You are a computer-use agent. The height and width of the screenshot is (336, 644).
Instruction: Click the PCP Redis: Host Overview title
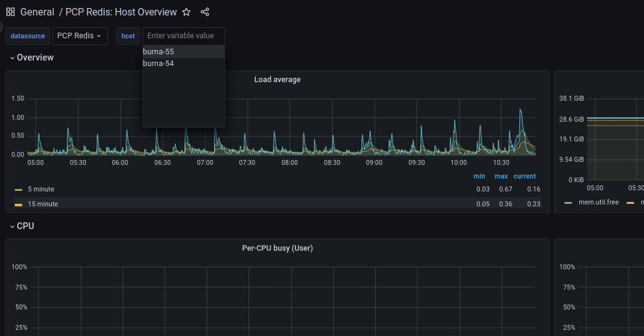(121, 12)
